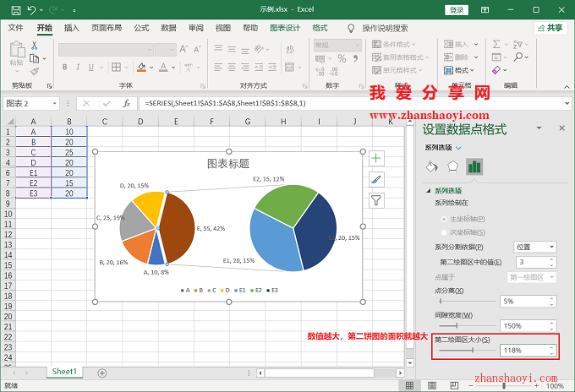This screenshot has width=575, height=392.
Task: Select Fill & Line paint bucket tab
Action: (431, 166)
